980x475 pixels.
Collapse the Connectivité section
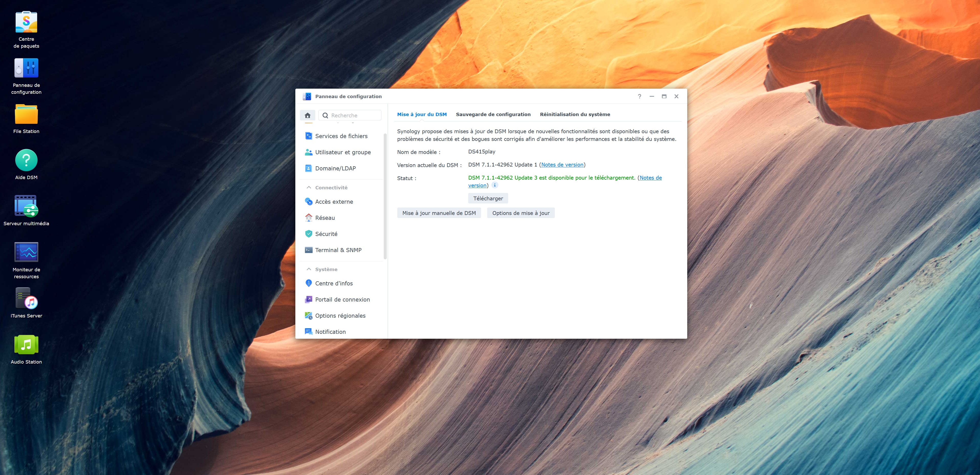pos(309,187)
